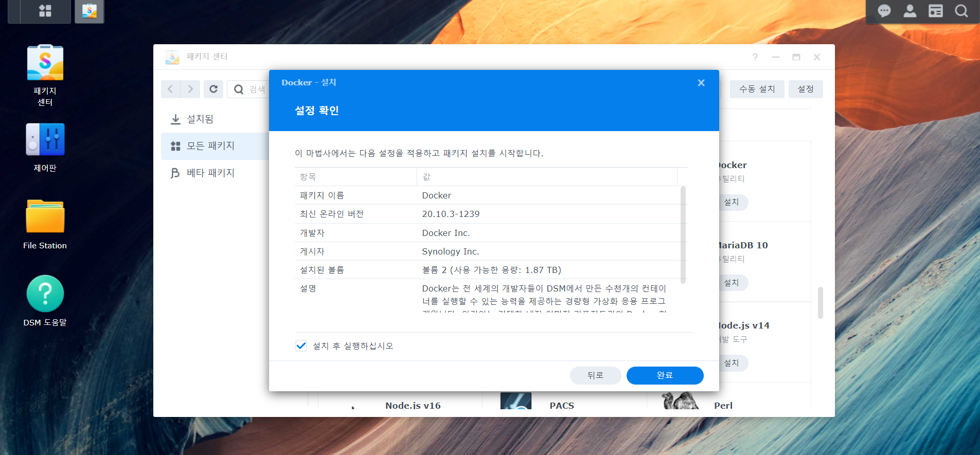Click the PACS package thumbnail

point(516,401)
